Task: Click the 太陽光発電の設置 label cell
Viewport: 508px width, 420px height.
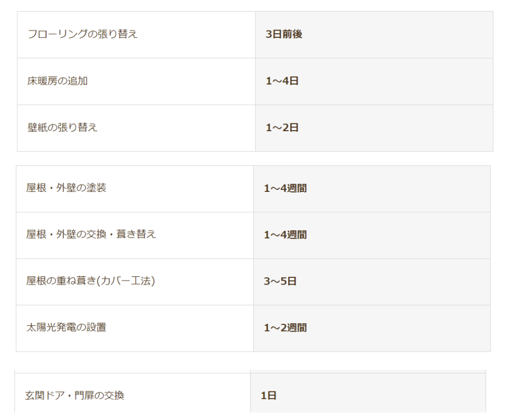Action: click(66, 328)
